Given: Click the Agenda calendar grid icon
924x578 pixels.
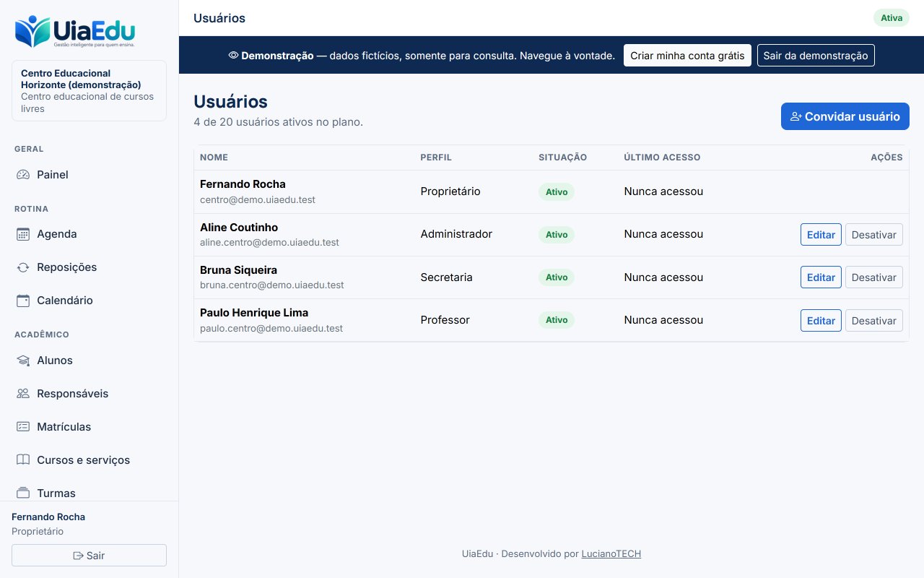Looking at the screenshot, I should coord(23,234).
